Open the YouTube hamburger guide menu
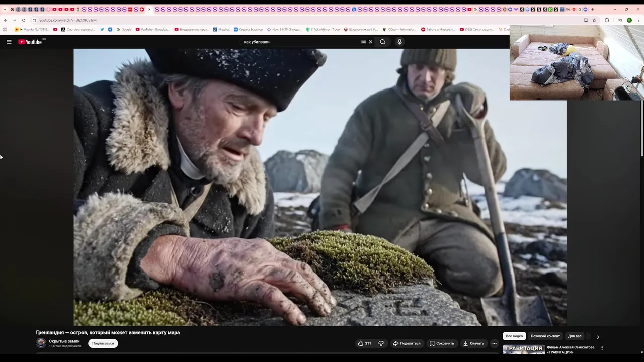The height and width of the screenshot is (362, 644). [x=9, y=42]
